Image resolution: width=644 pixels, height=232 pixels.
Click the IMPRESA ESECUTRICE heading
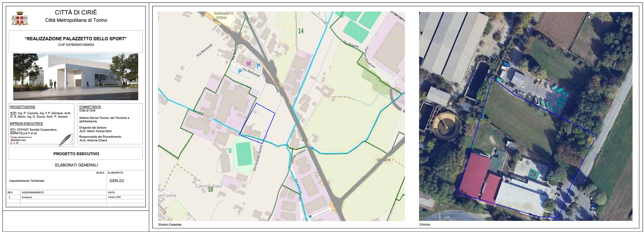pos(26,124)
